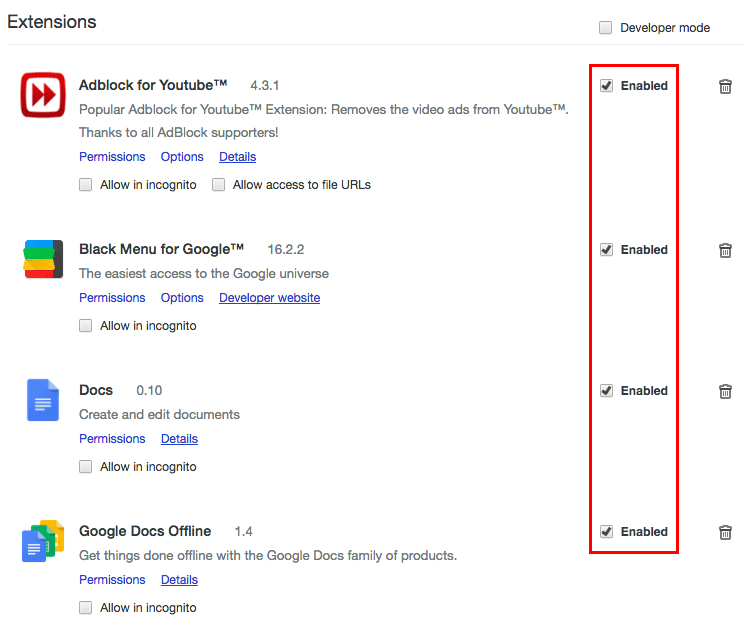Open Permissions for the Docs extension
Image resolution: width=753 pixels, height=633 pixels.
pos(112,438)
